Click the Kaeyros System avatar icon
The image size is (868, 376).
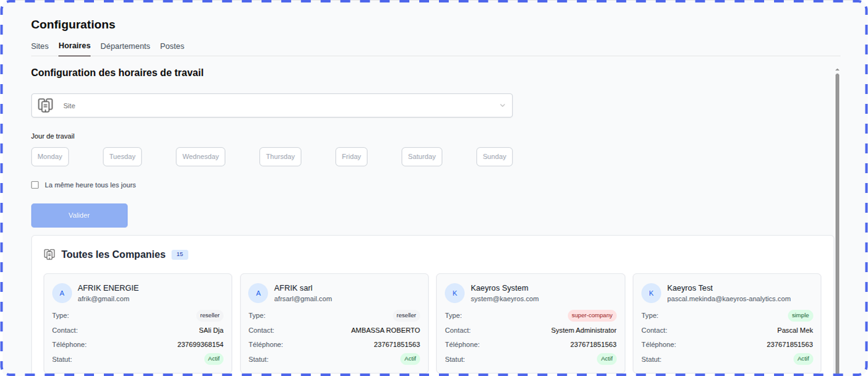(455, 293)
